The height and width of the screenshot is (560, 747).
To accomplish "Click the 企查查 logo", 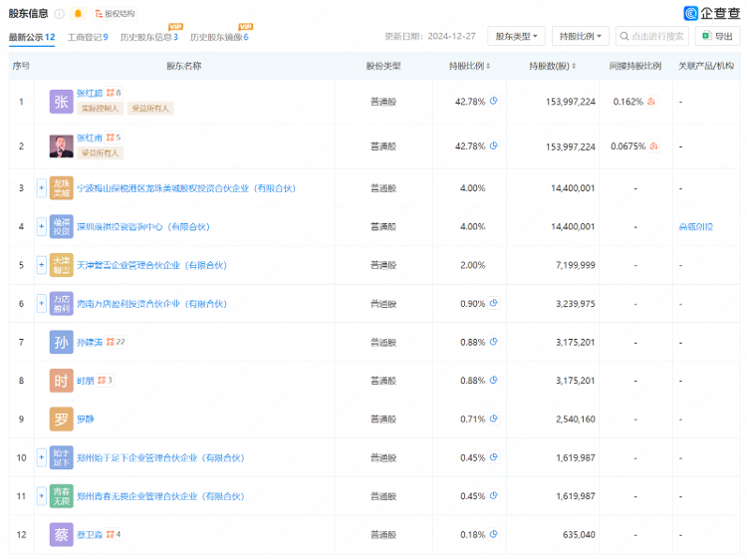I will click(712, 13).
